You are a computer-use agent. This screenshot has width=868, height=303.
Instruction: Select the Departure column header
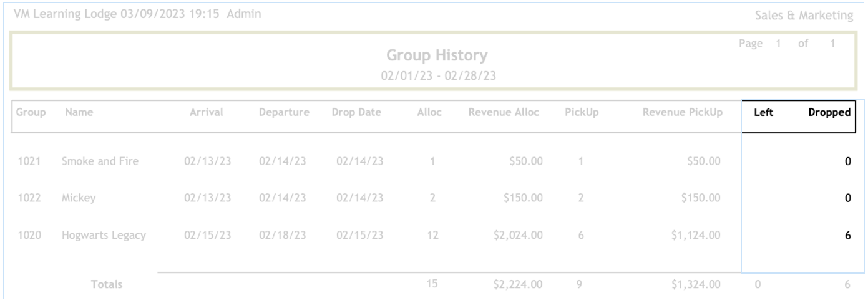pyautogui.click(x=283, y=113)
